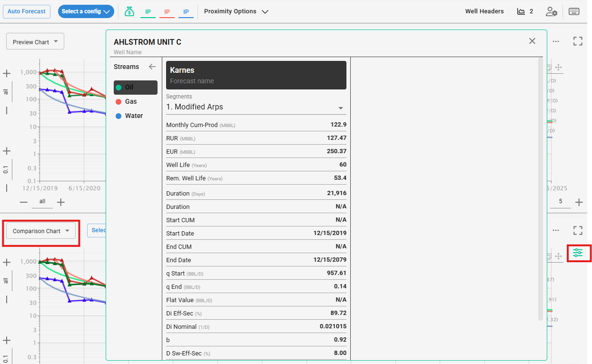This screenshot has width=592, height=364.
Task: Increase preview chart x-axis range with plus
Action: (61, 202)
